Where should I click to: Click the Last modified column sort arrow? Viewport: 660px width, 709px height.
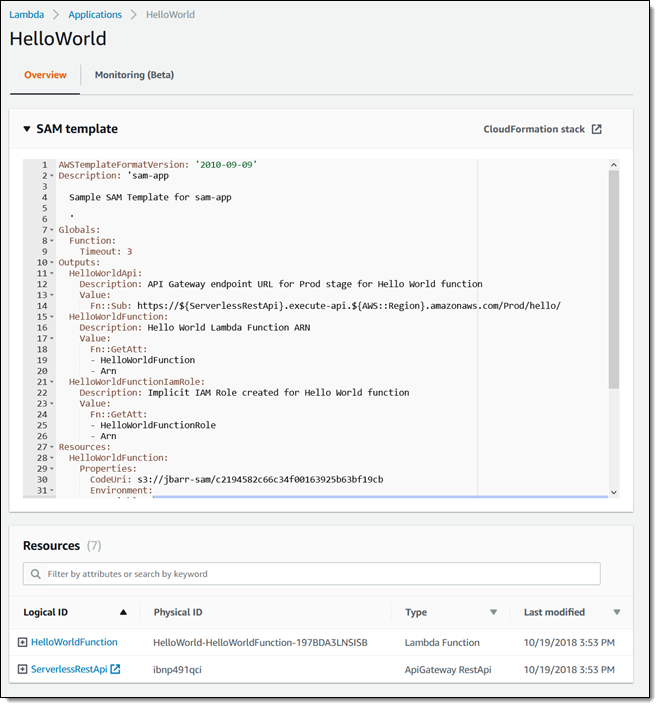click(x=616, y=612)
